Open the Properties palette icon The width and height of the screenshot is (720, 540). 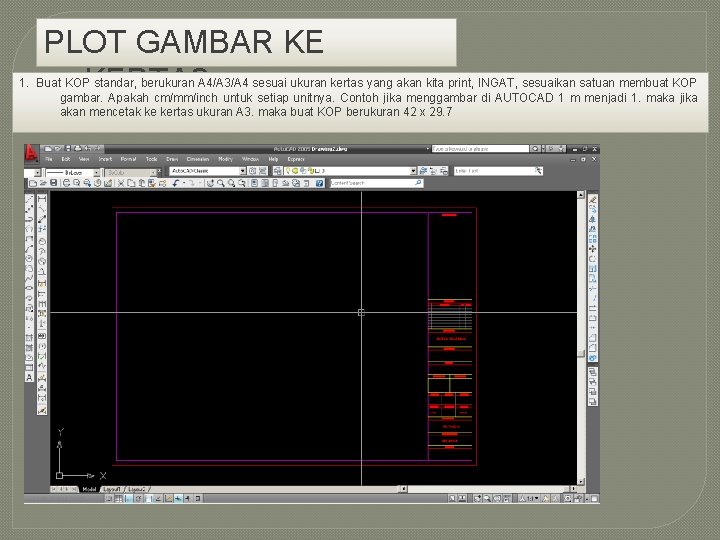(254, 183)
